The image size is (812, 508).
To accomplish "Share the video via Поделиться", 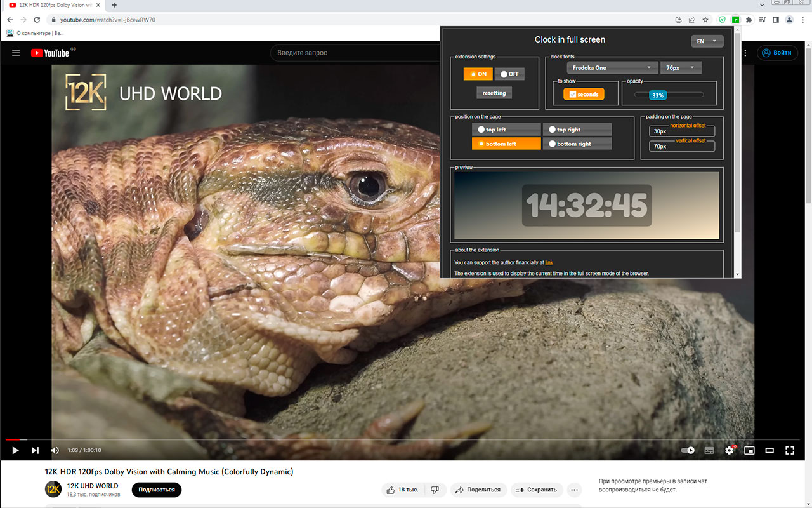I will point(478,490).
